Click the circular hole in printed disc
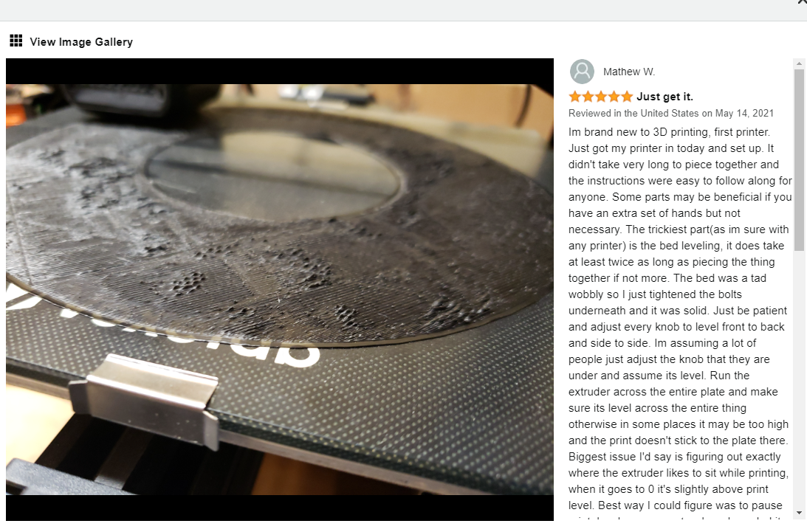This screenshot has height=532, width=807. (x=272, y=173)
